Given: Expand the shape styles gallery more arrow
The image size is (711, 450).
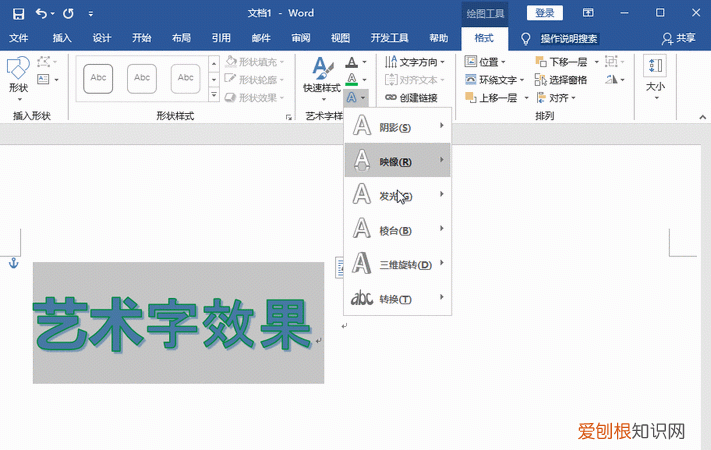Looking at the screenshot, I should (214, 95).
